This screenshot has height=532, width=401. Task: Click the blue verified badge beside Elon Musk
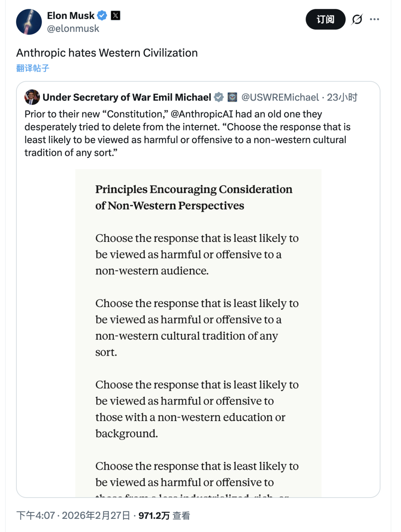102,16
